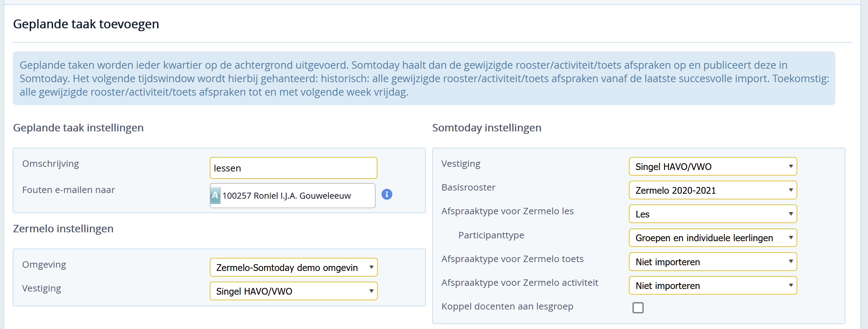The width and height of the screenshot is (868, 329).
Task: Open Afspraaktype voor Zermelo activiteit dropdown
Action: pos(713,285)
